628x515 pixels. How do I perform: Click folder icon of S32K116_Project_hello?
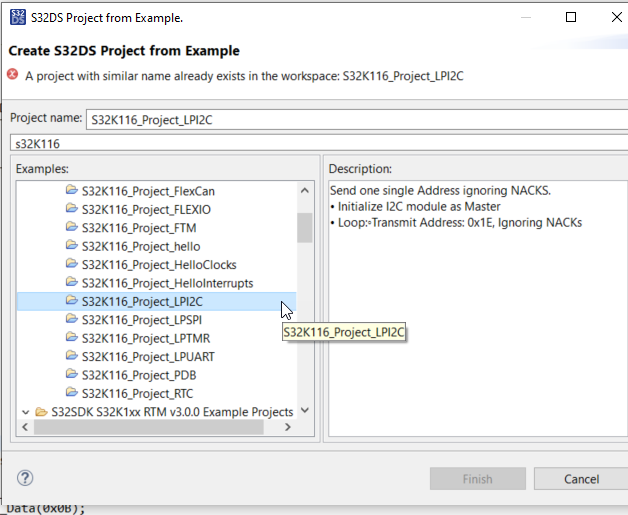point(72,245)
